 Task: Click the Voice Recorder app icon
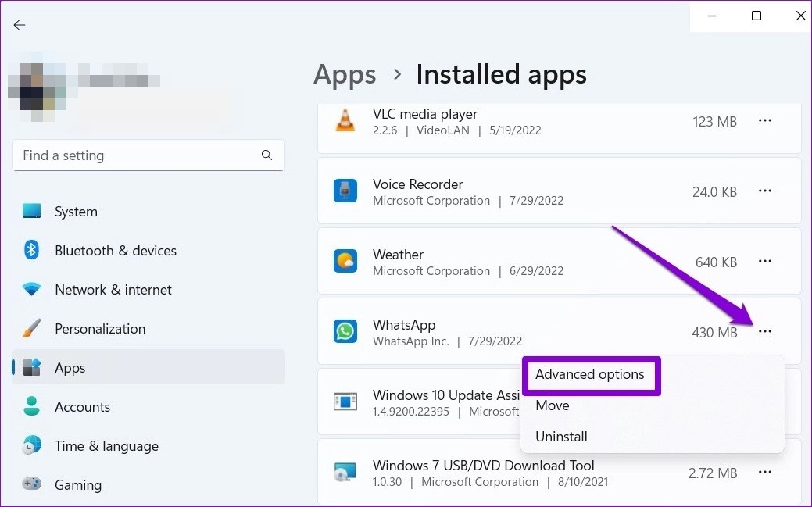point(345,191)
